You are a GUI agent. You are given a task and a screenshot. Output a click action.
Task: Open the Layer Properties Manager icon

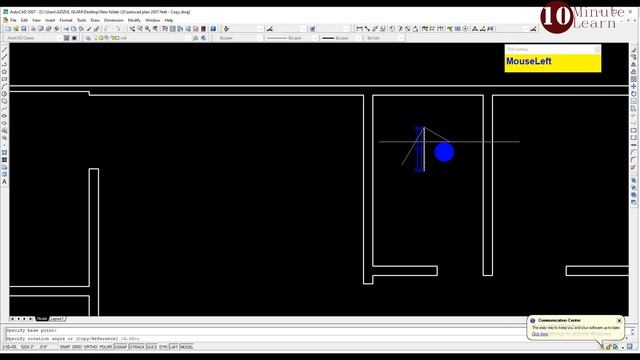coord(88,38)
